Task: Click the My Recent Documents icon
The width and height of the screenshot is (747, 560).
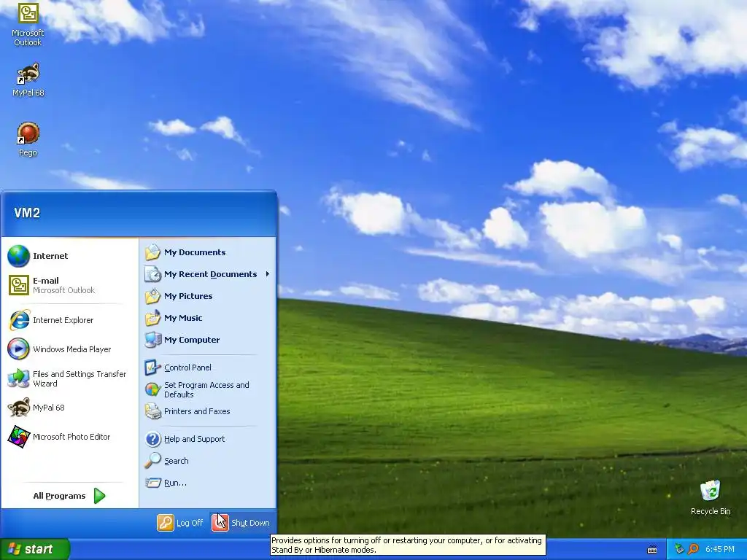Action: pyautogui.click(x=153, y=274)
